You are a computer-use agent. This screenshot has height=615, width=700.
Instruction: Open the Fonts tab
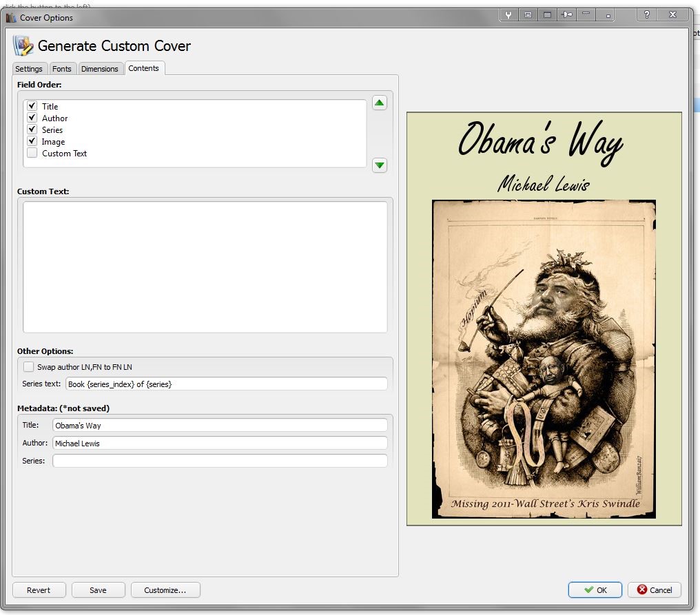coord(62,69)
